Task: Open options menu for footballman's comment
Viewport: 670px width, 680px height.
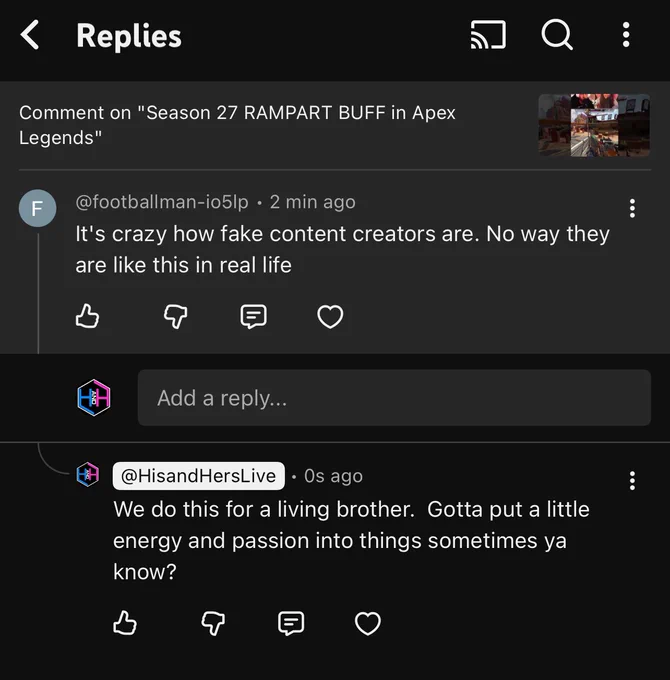Action: click(x=632, y=208)
